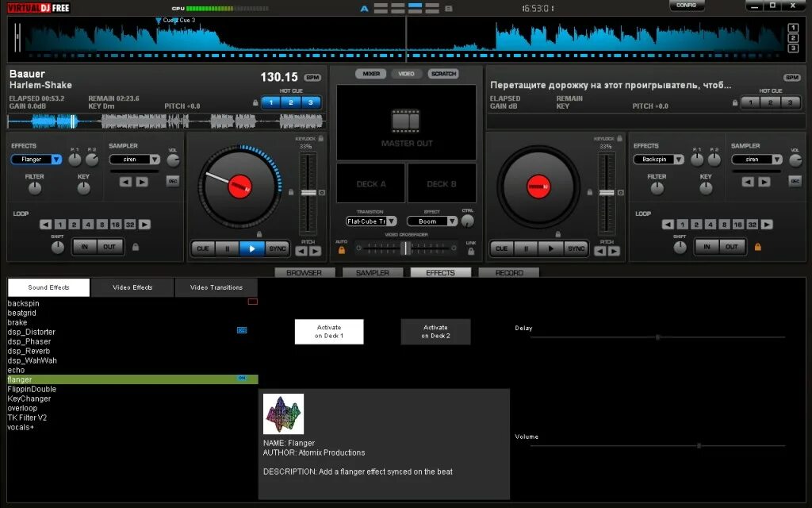The width and height of the screenshot is (812, 508).
Task: Toggle right deck KEYLOCK
Action: click(x=619, y=138)
